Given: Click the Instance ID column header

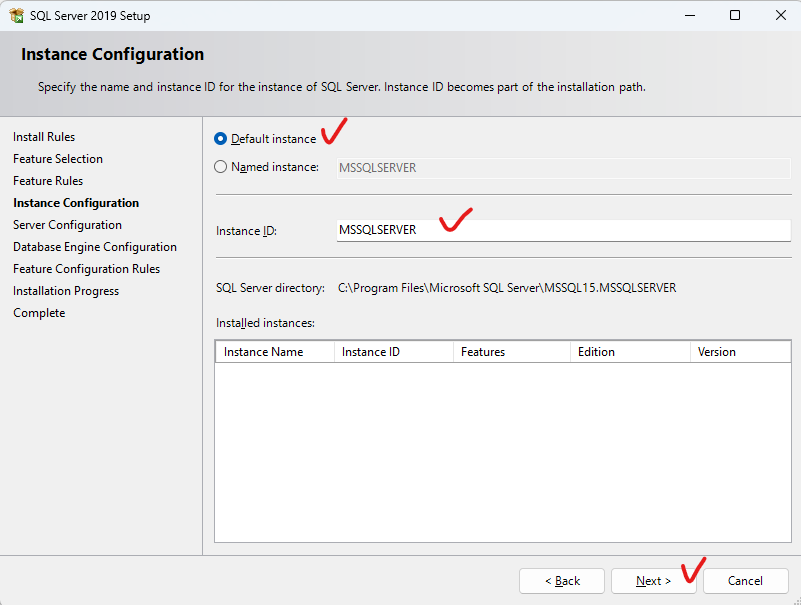Looking at the screenshot, I should [x=394, y=352].
